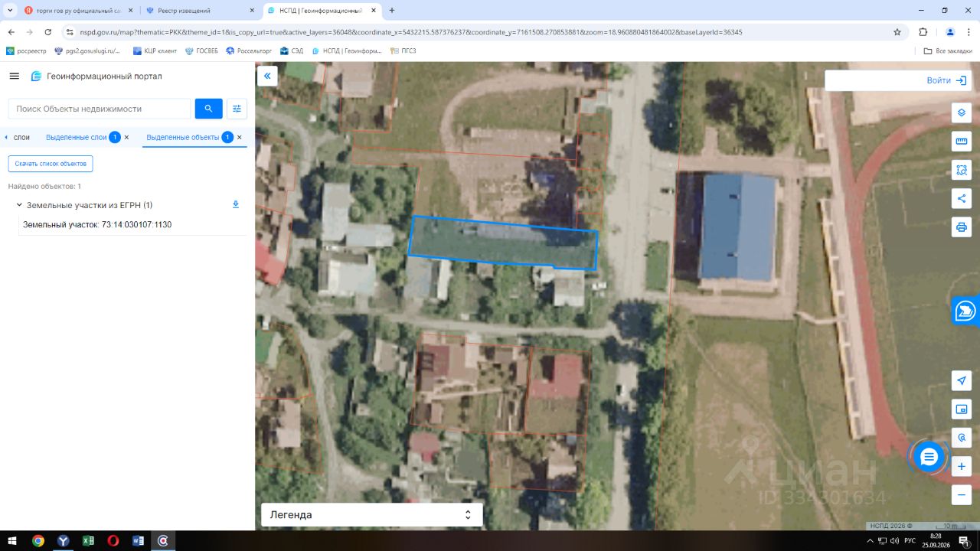Click the blue search magnifier button
Image resolution: width=980 pixels, height=551 pixels.
pos(209,109)
